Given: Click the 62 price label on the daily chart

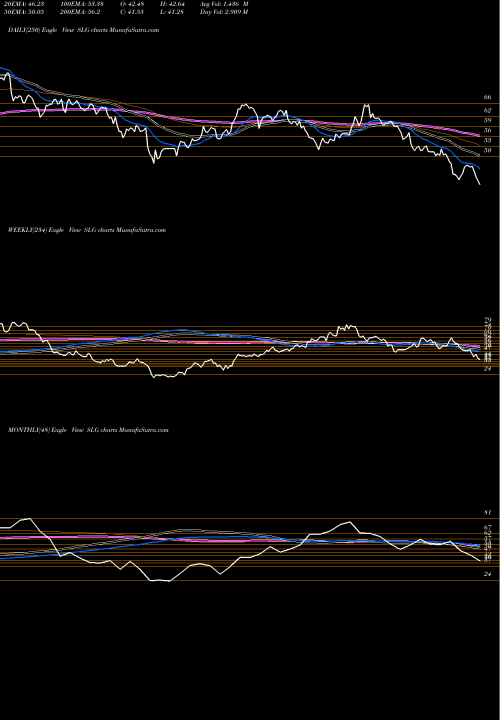Looking at the screenshot, I should pyautogui.click(x=488, y=111).
